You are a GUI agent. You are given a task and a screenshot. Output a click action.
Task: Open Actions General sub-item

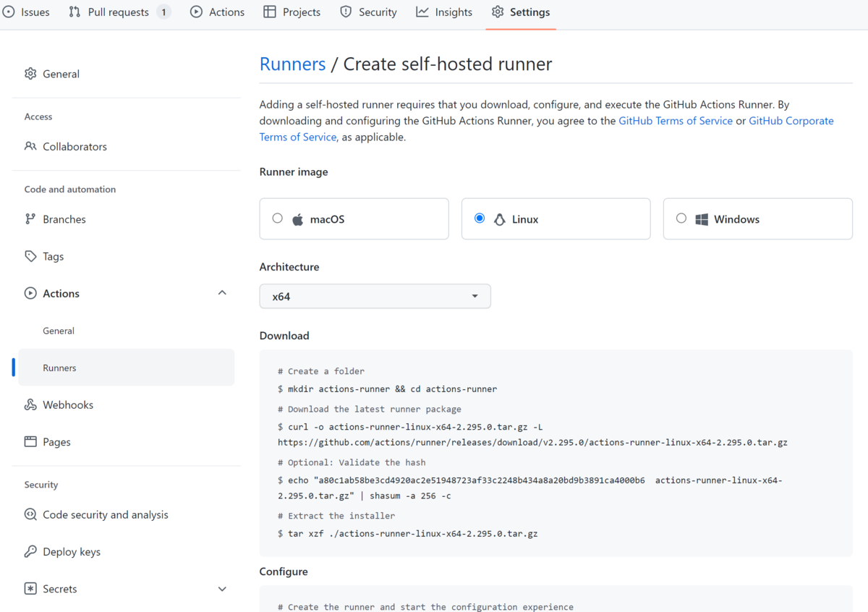click(x=59, y=331)
